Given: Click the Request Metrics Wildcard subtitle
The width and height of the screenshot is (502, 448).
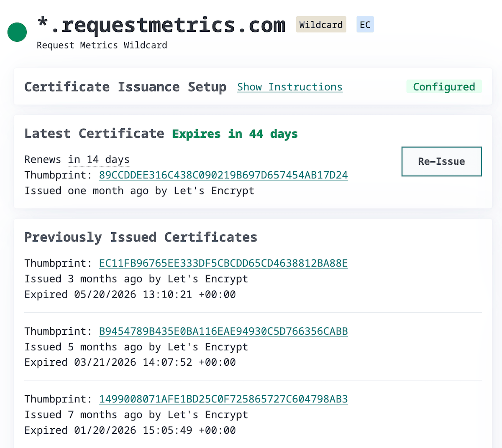Looking at the screenshot, I should (x=102, y=45).
